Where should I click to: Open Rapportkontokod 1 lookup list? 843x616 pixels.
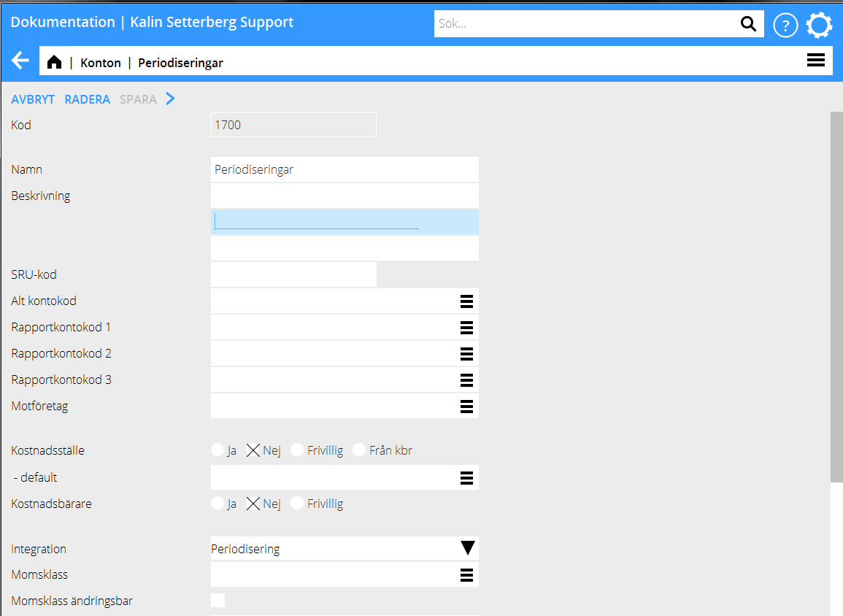point(466,328)
